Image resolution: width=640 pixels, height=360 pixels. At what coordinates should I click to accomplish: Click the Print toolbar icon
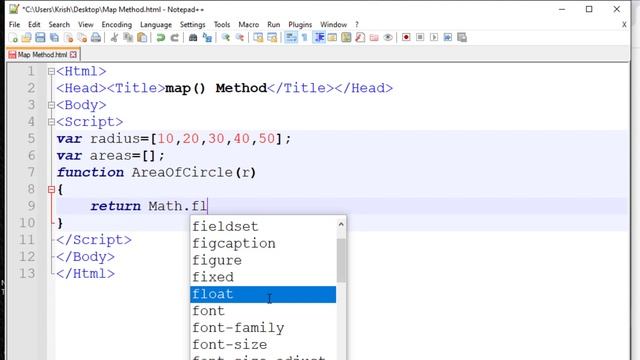(96, 38)
